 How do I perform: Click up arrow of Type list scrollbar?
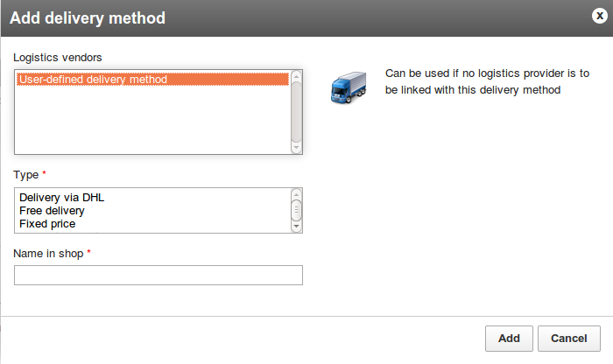[x=296, y=194]
